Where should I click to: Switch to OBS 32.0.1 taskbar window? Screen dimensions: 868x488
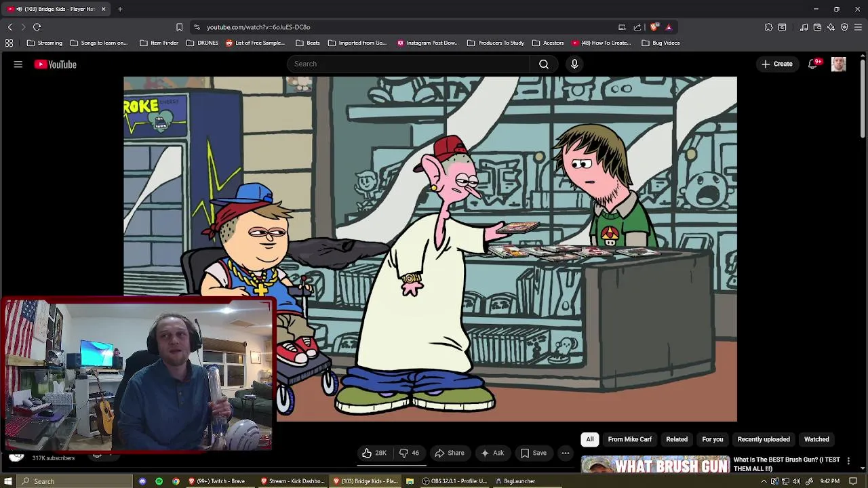pyautogui.click(x=454, y=481)
